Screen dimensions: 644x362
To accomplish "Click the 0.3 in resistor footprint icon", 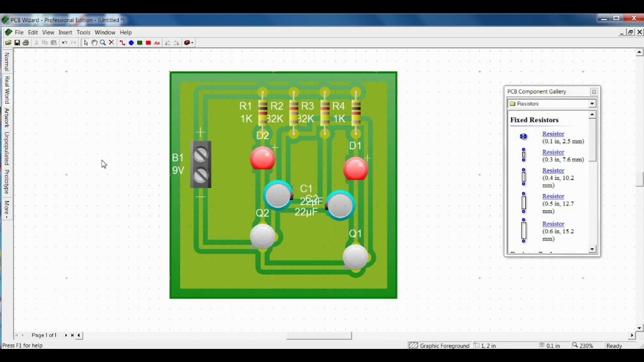I will [x=523, y=155].
